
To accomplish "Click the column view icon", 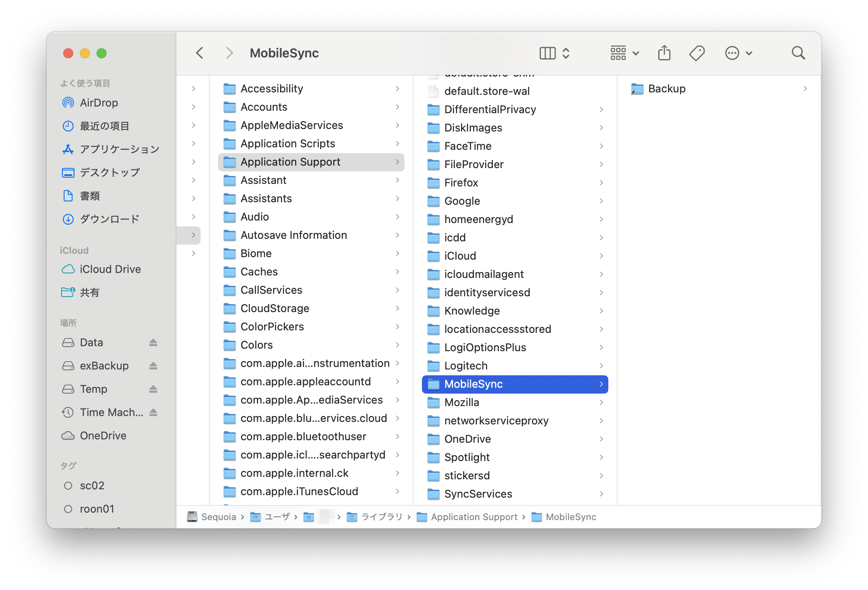I will (x=548, y=53).
